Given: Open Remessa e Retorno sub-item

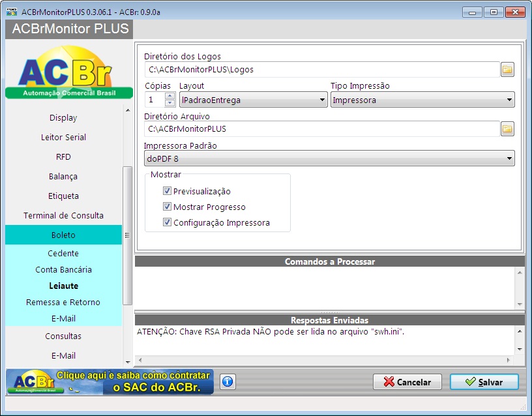Looking at the screenshot, I should click(63, 303).
